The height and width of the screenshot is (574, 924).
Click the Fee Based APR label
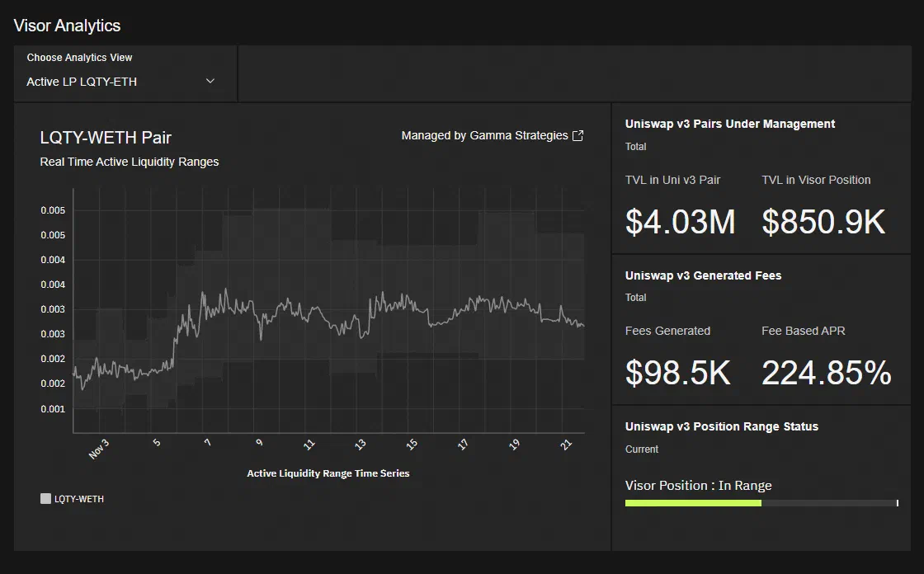[x=804, y=331]
